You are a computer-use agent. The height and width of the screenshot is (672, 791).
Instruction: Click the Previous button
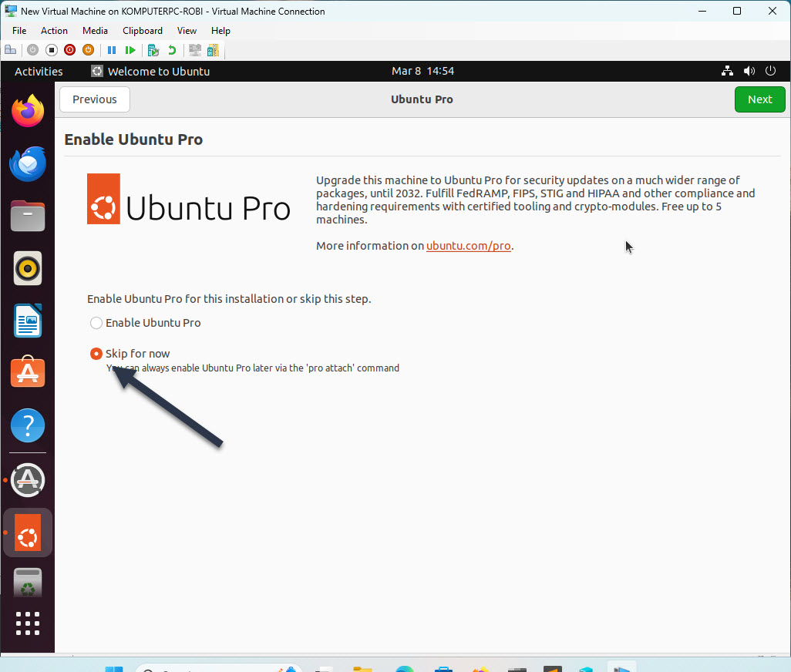coord(94,99)
